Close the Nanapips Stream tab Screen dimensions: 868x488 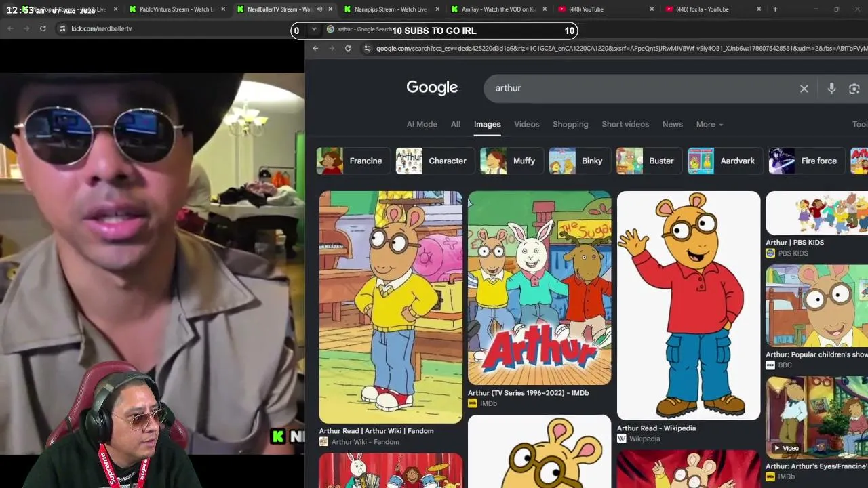pyautogui.click(x=437, y=9)
